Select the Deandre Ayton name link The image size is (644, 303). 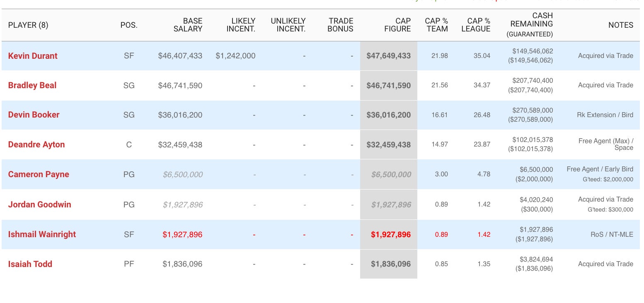pyautogui.click(x=36, y=144)
